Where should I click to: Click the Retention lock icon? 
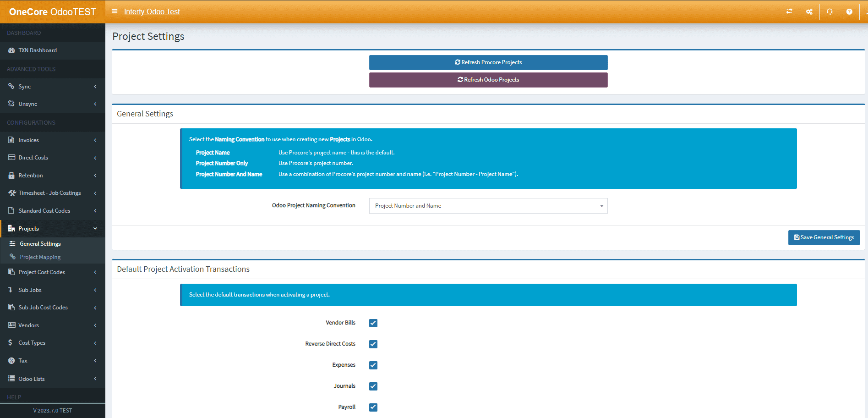pos(11,176)
